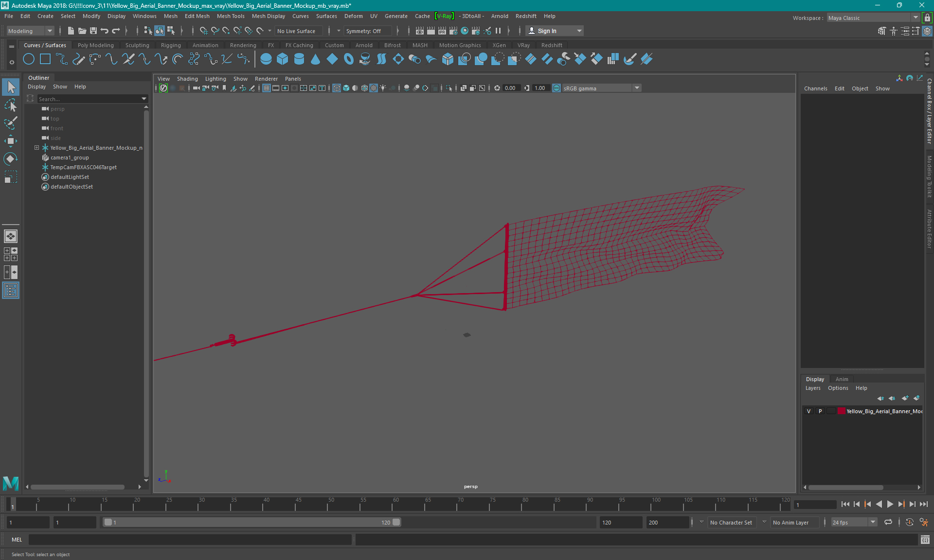The height and width of the screenshot is (560, 934).
Task: Open the Sign In dropdown arrow
Action: click(579, 31)
